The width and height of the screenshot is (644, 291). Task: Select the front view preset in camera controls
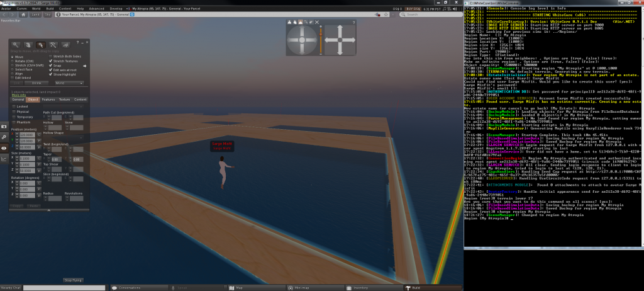coord(289,22)
